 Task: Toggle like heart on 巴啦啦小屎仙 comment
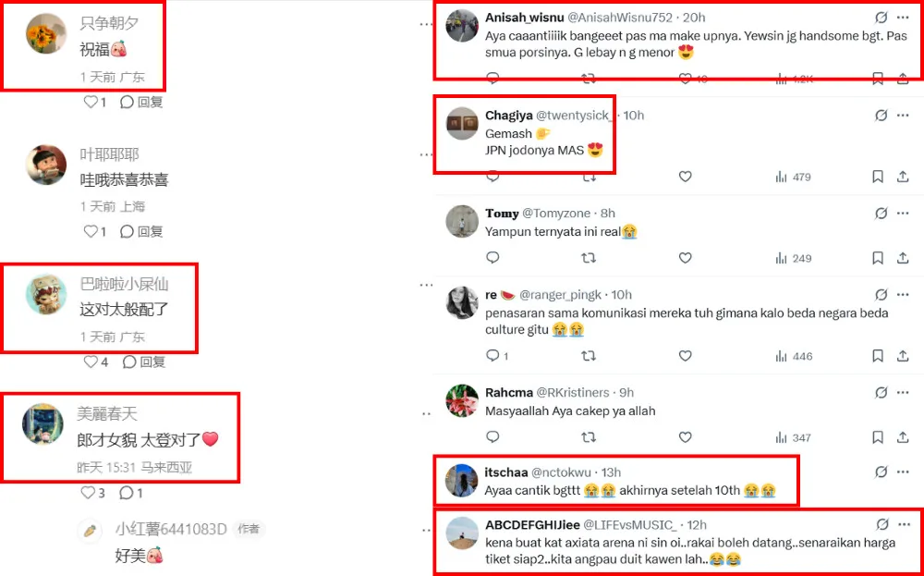click(x=91, y=362)
